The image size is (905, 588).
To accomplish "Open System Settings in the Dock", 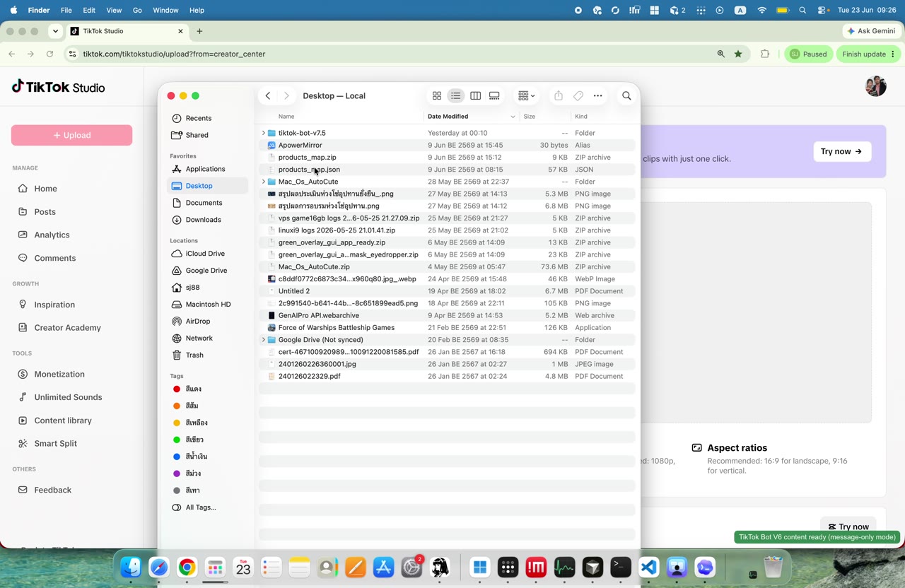I will point(411,567).
